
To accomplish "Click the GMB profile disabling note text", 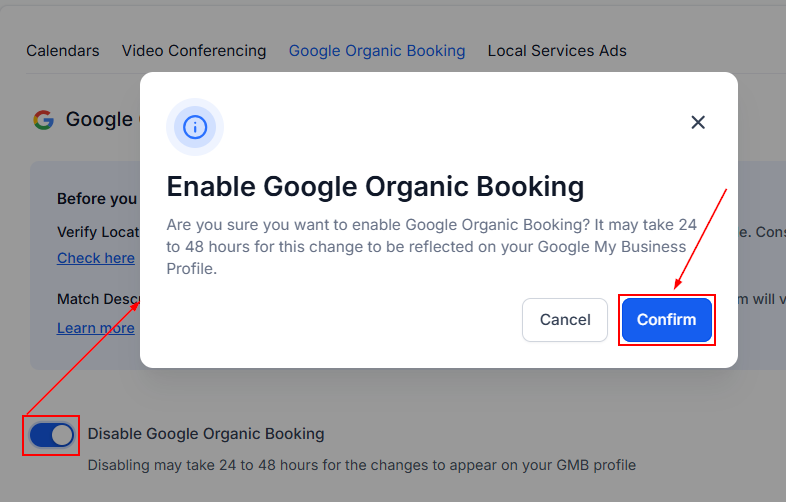I will (x=362, y=465).
